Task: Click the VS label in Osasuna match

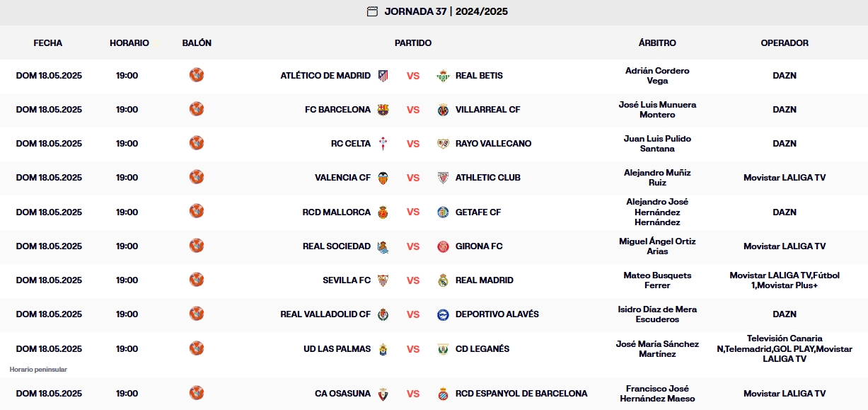Action: tap(413, 394)
